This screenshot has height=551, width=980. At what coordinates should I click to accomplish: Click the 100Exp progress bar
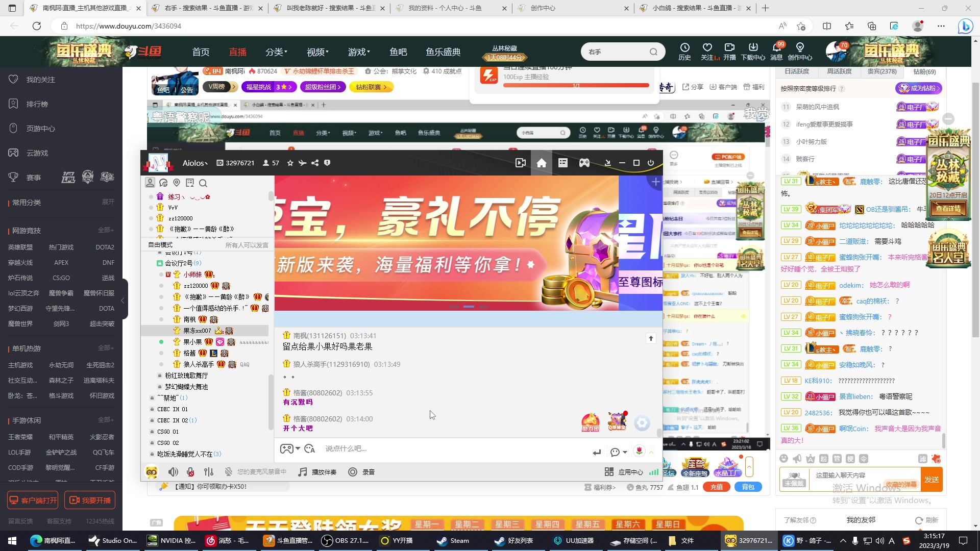click(576, 85)
